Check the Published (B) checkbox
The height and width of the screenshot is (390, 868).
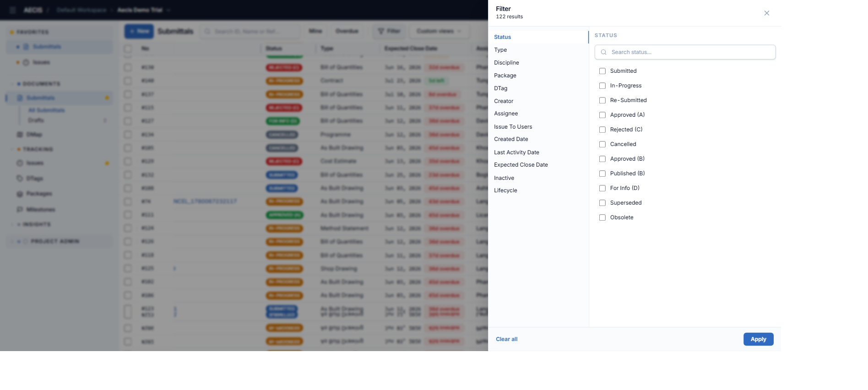coord(602,173)
